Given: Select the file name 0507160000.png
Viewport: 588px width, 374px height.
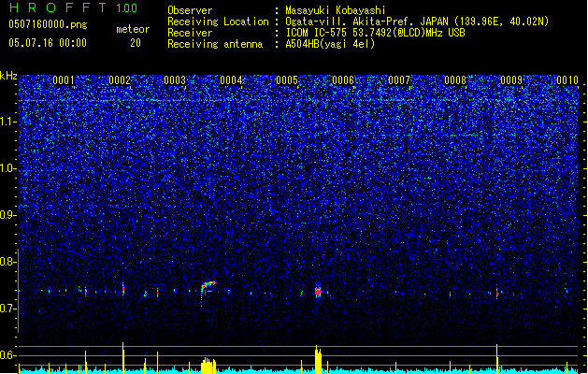Looking at the screenshot, I should (48, 24).
